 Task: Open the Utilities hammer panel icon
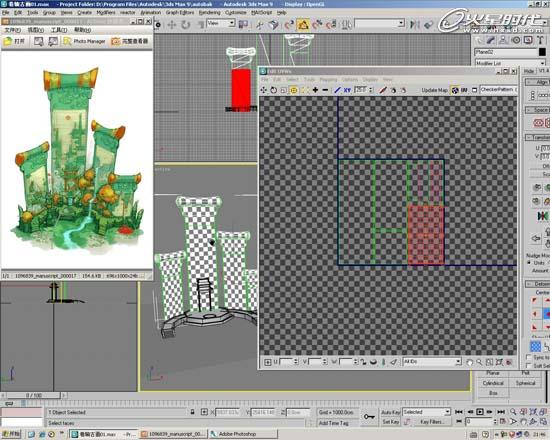[x=541, y=40]
